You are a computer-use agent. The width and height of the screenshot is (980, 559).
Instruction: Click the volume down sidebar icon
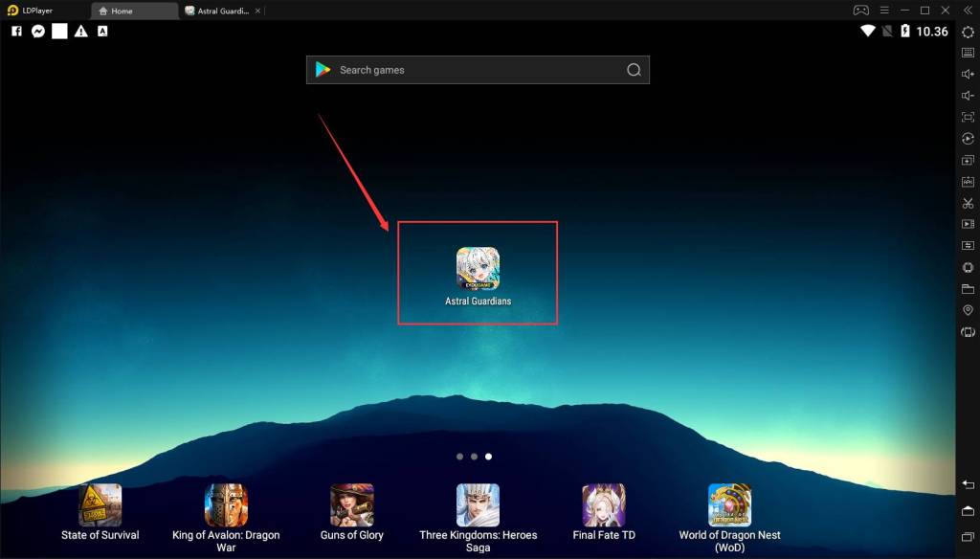(x=968, y=96)
